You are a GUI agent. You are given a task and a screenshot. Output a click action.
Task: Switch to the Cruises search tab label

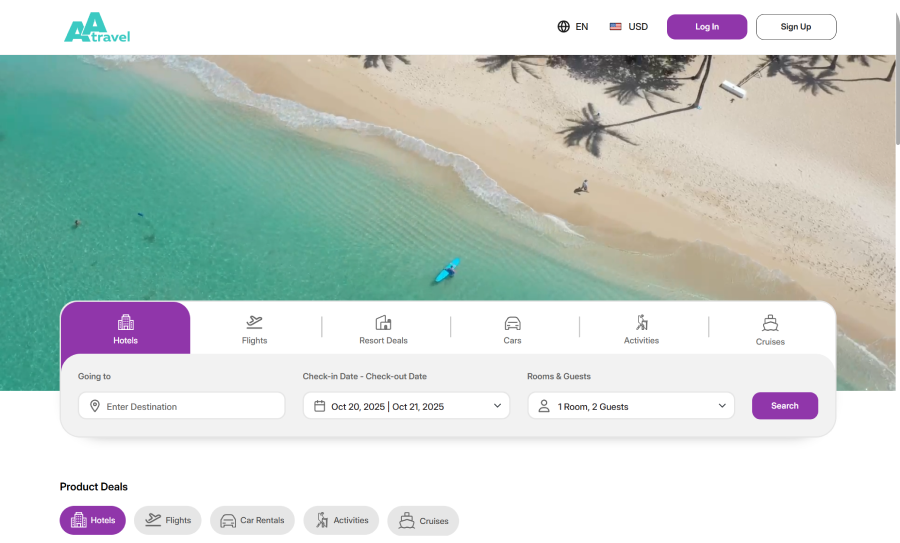pos(770,342)
